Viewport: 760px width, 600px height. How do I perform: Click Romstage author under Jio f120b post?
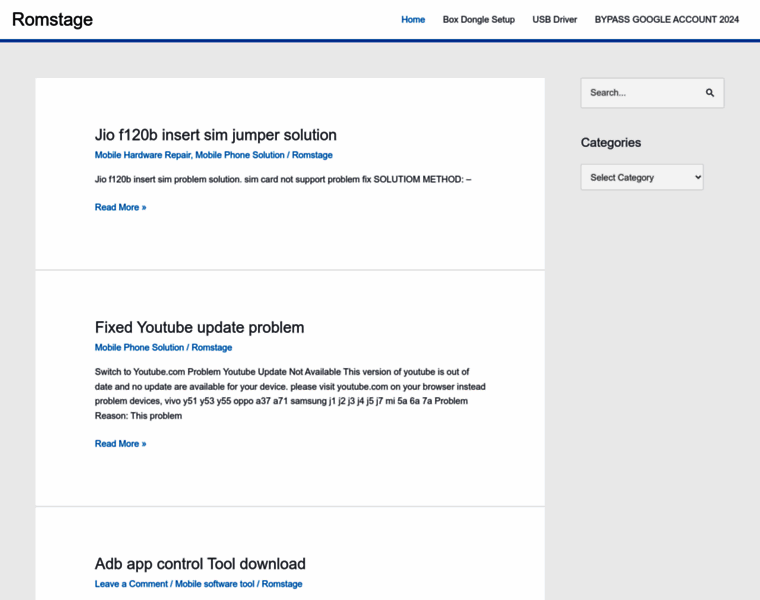(x=312, y=155)
